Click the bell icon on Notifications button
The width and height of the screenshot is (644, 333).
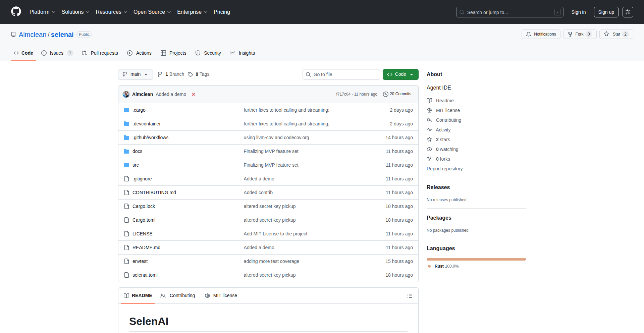click(529, 34)
